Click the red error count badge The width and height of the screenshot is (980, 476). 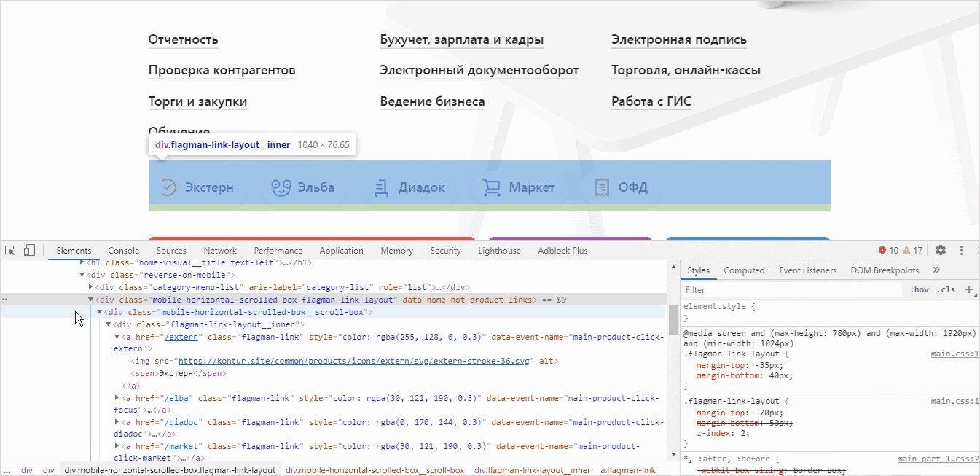(888, 250)
